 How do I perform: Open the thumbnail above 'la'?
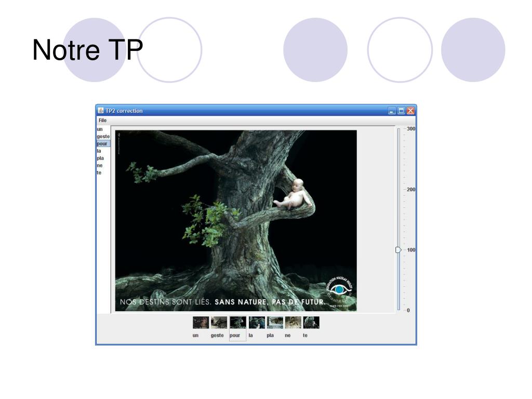pyautogui.click(x=257, y=323)
